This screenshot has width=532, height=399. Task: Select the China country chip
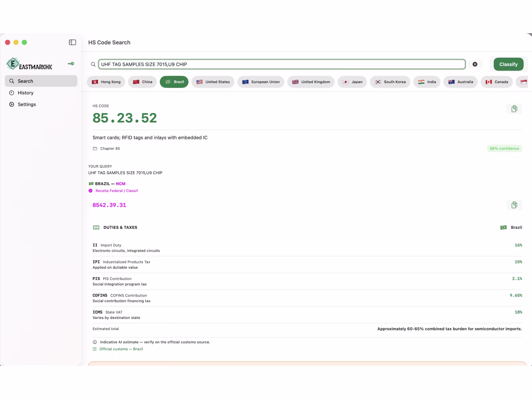[x=142, y=82]
